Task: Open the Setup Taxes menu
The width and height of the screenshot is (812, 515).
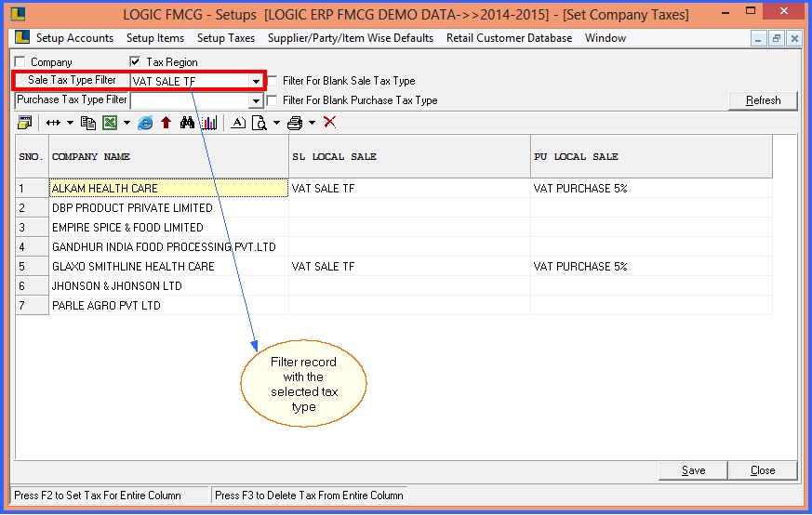Action: [x=226, y=38]
